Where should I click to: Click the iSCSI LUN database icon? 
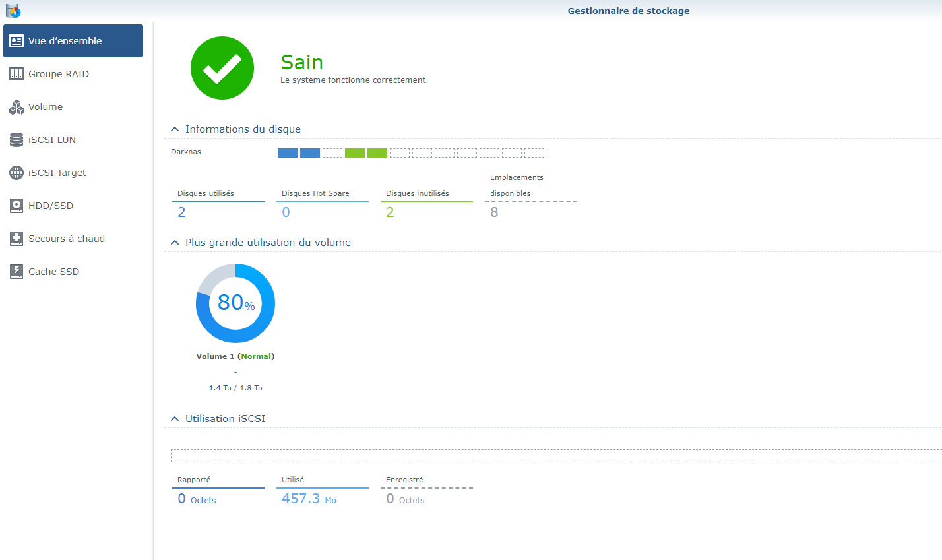click(16, 140)
